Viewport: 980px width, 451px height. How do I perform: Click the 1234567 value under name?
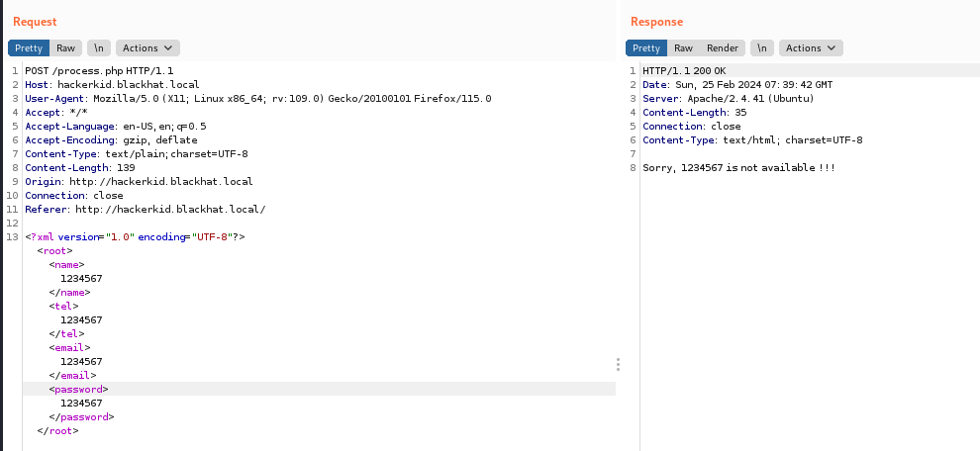(x=81, y=278)
